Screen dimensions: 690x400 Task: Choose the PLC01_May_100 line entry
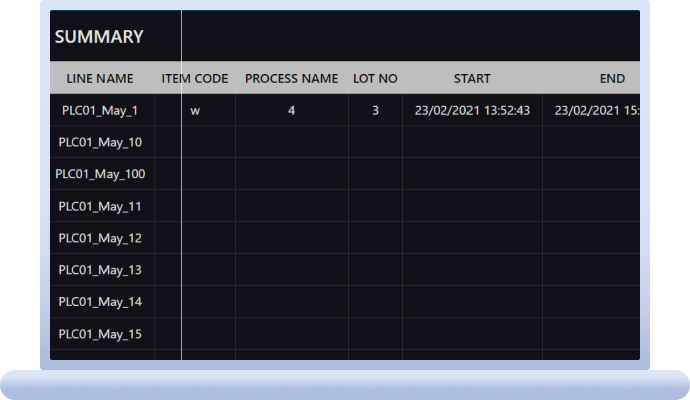tap(100, 174)
